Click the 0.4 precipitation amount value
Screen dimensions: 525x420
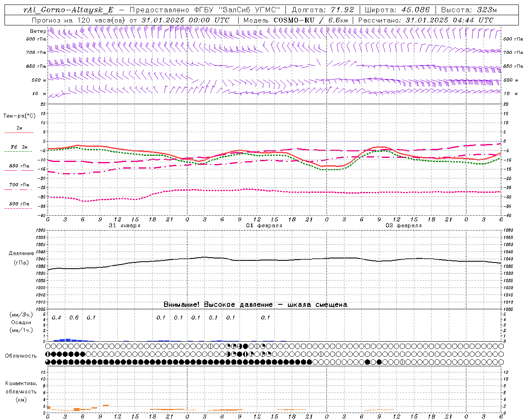(57, 318)
